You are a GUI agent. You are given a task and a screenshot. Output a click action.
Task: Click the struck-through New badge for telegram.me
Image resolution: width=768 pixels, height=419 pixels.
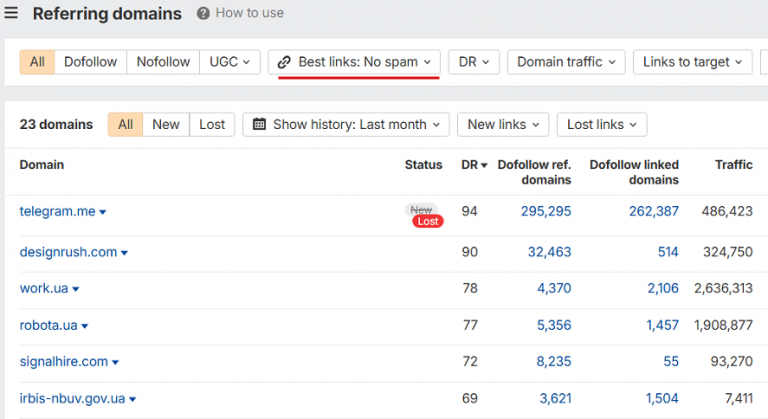tap(421, 209)
